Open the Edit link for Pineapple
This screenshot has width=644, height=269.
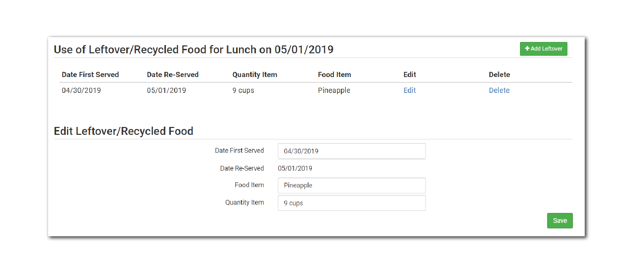click(x=409, y=90)
